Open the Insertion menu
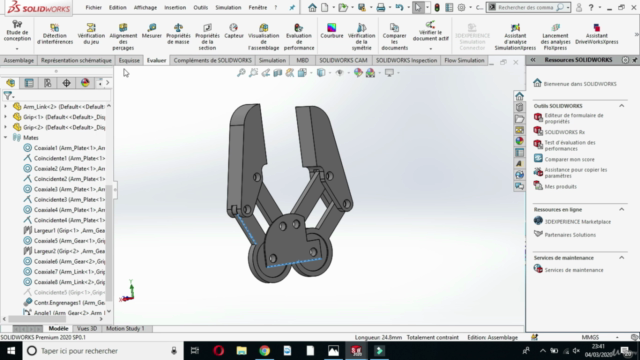This screenshot has width=640, height=360. pos(175,7)
